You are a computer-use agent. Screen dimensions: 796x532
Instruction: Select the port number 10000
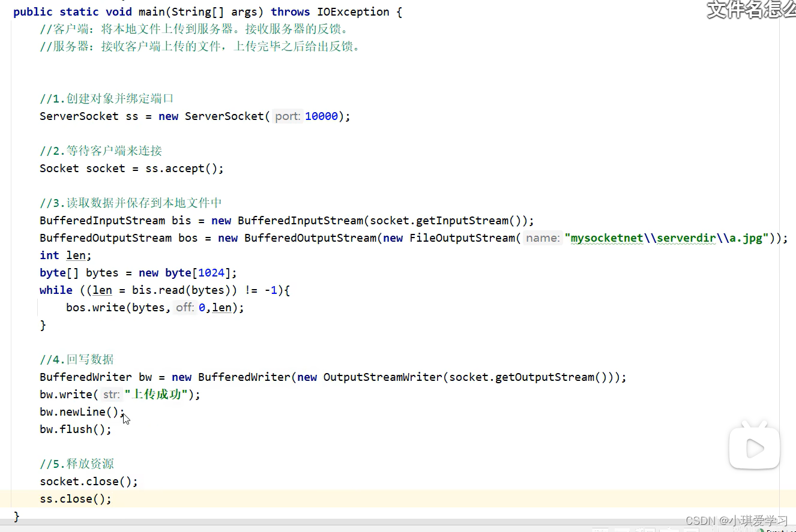(321, 116)
